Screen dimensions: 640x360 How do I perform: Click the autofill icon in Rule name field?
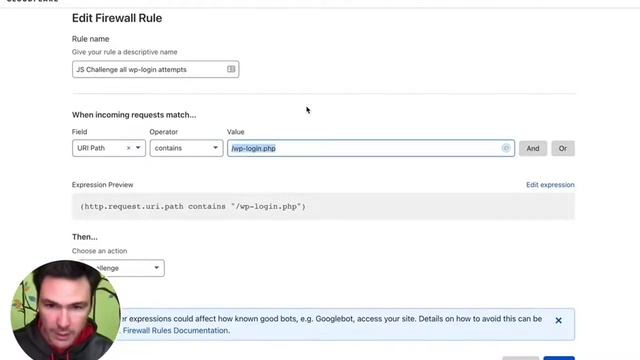pos(231,69)
